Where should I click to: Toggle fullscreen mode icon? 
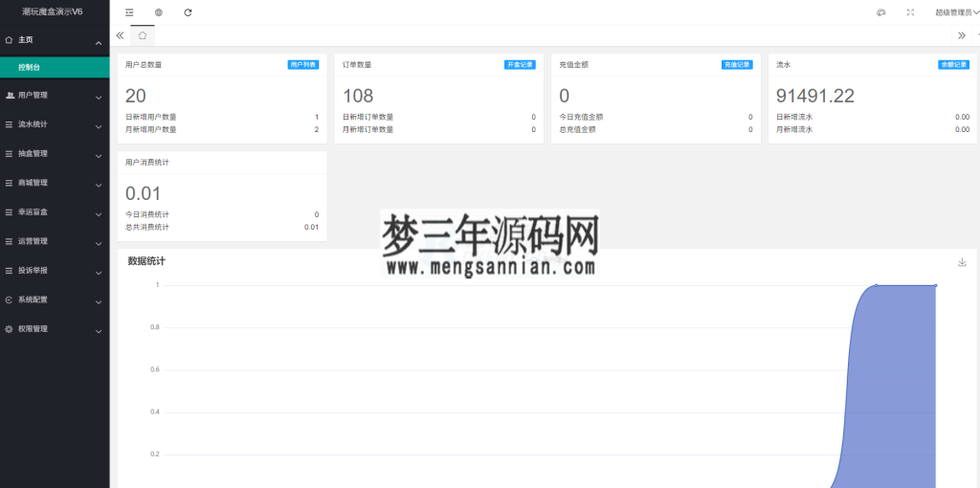click(x=911, y=12)
